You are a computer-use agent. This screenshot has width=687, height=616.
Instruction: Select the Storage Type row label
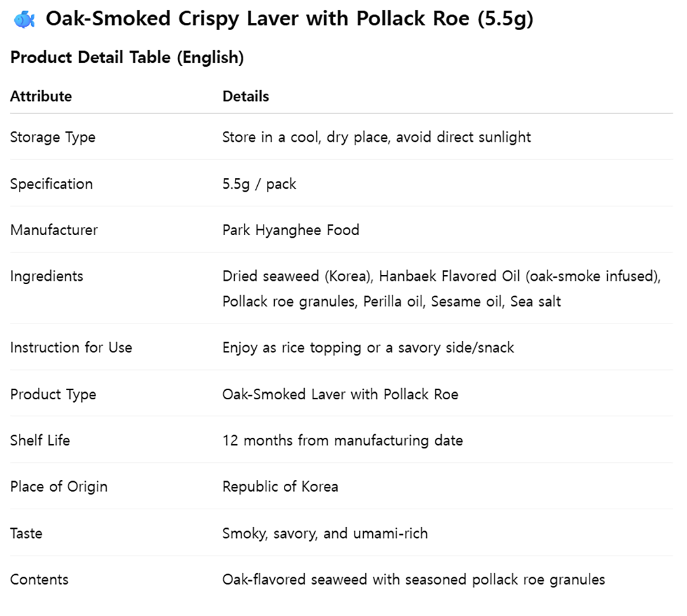point(52,137)
